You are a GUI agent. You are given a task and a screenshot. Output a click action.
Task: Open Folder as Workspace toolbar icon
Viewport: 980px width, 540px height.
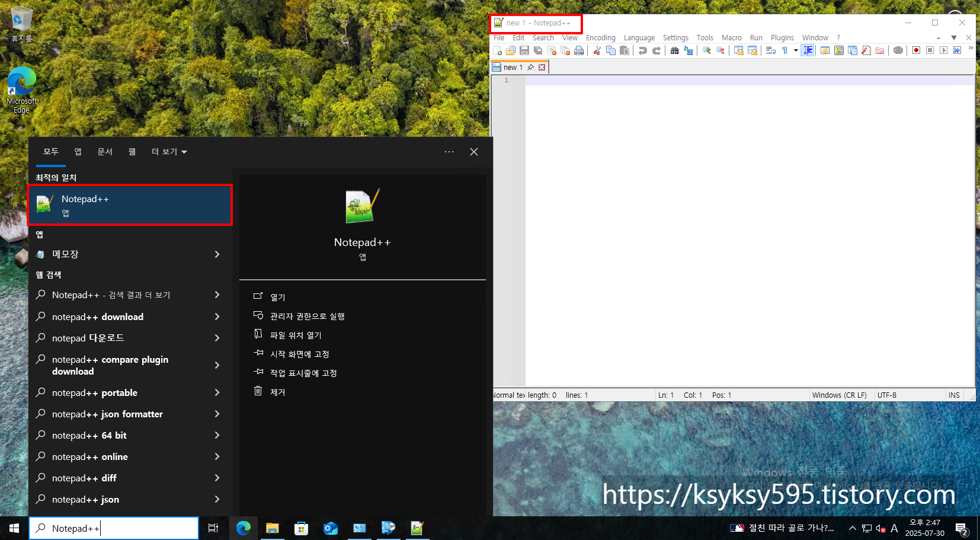[x=880, y=50]
